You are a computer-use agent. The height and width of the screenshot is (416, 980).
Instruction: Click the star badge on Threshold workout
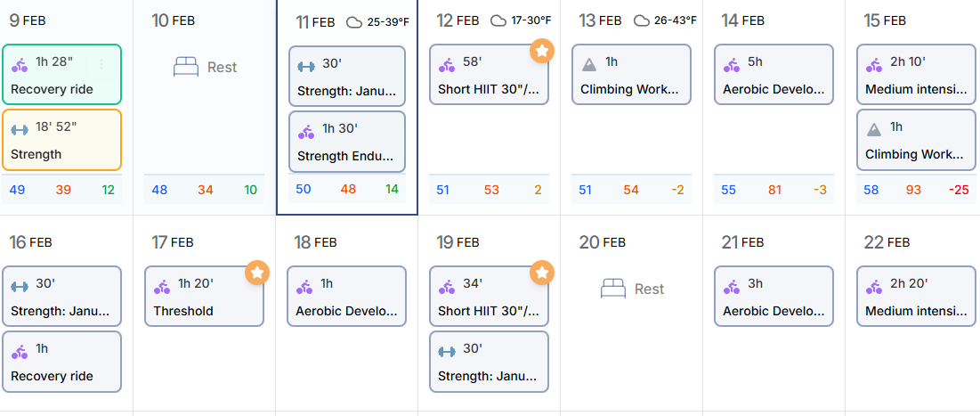[x=257, y=273]
